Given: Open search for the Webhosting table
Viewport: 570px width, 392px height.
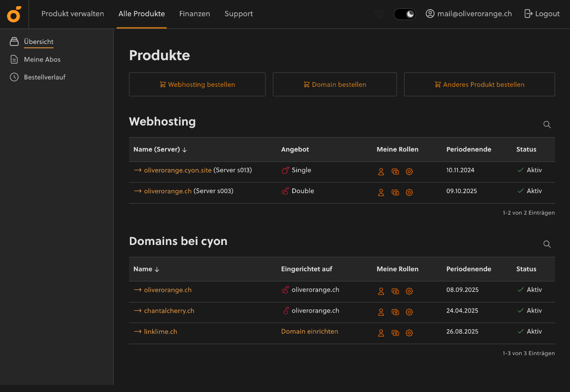Looking at the screenshot, I should 547,125.
